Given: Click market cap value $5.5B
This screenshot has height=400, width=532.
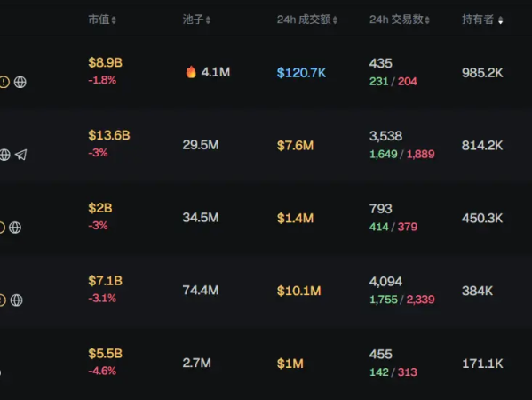Looking at the screenshot, I should pos(105,353).
